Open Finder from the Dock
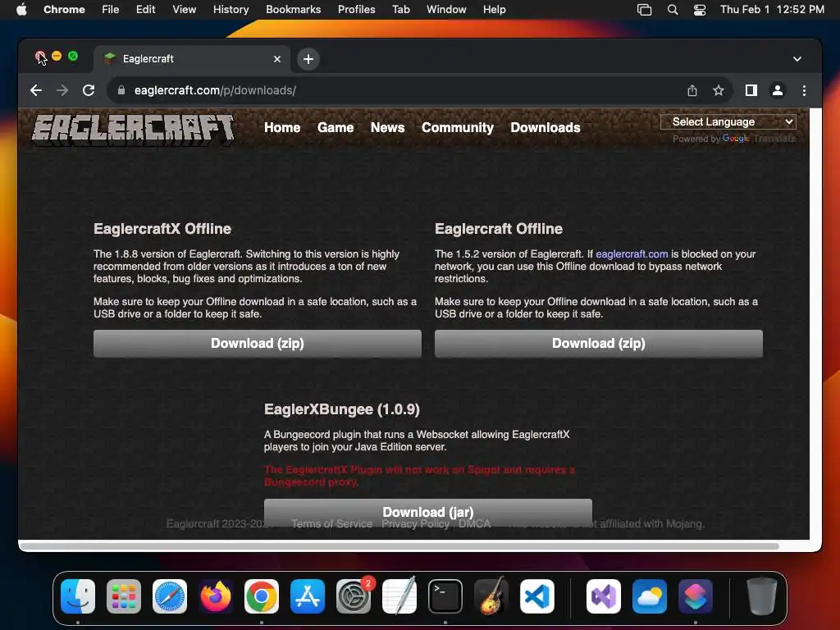This screenshot has height=630, width=840. (x=78, y=596)
